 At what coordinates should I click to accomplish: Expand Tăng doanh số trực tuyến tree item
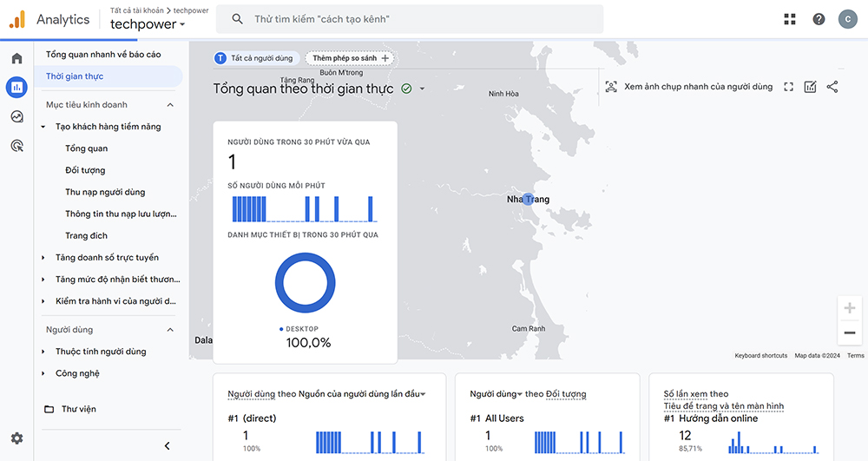43,258
